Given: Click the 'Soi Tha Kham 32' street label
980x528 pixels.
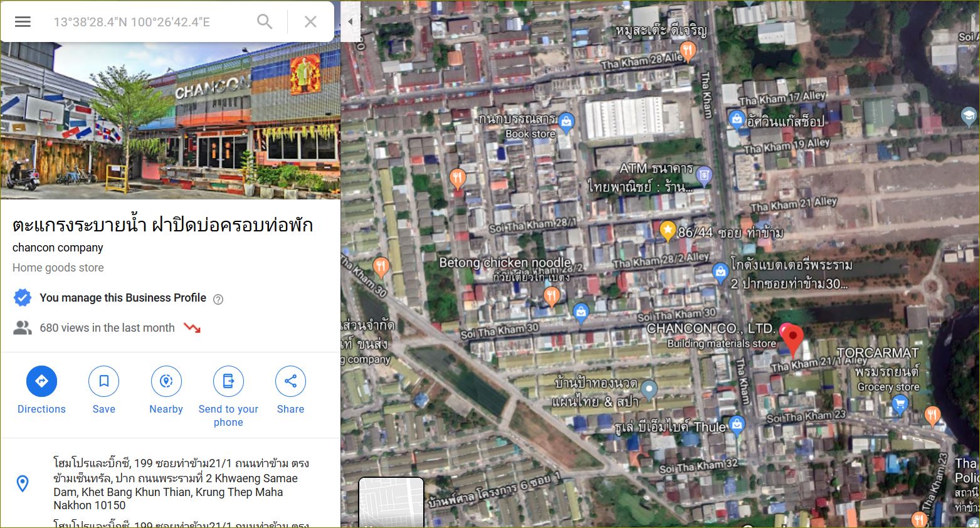Looking at the screenshot, I should click(698, 466).
